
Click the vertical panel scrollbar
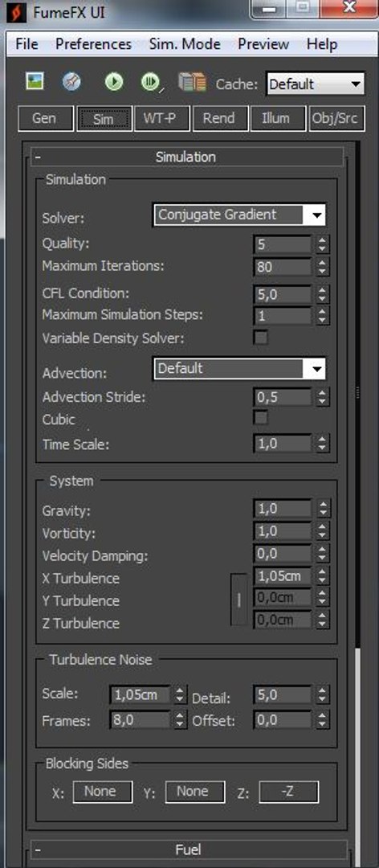click(357, 393)
